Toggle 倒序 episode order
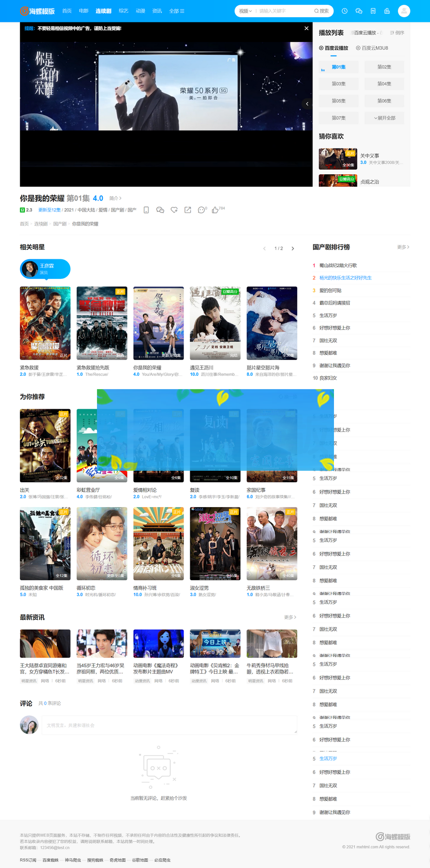This screenshot has width=430, height=868. [397, 33]
